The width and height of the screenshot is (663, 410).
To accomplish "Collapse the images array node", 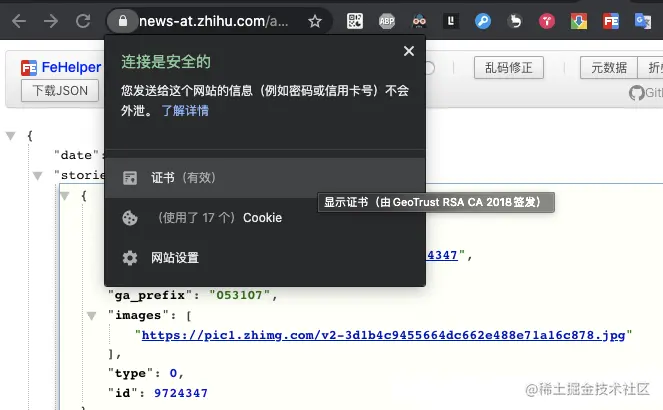I will [92, 315].
